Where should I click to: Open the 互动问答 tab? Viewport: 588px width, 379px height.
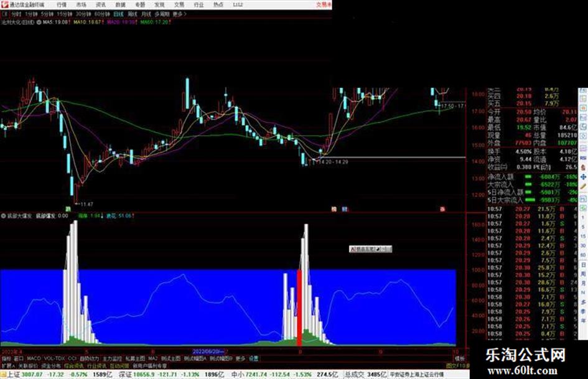click(x=119, y=365)
